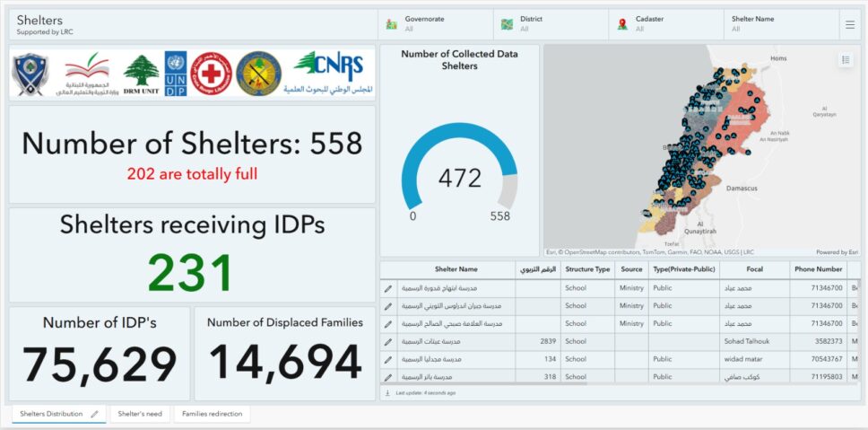
Task: Sort by Shelter Name column header
Action: [x=456, y=269]
